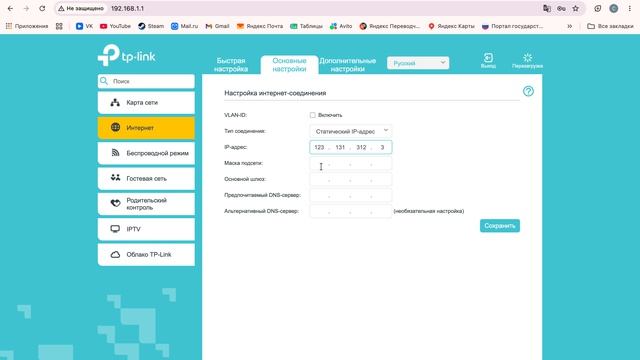This screenshot has width=640, height=360.
Task: Click the password key icon in address bar
Action: (561, 9)
